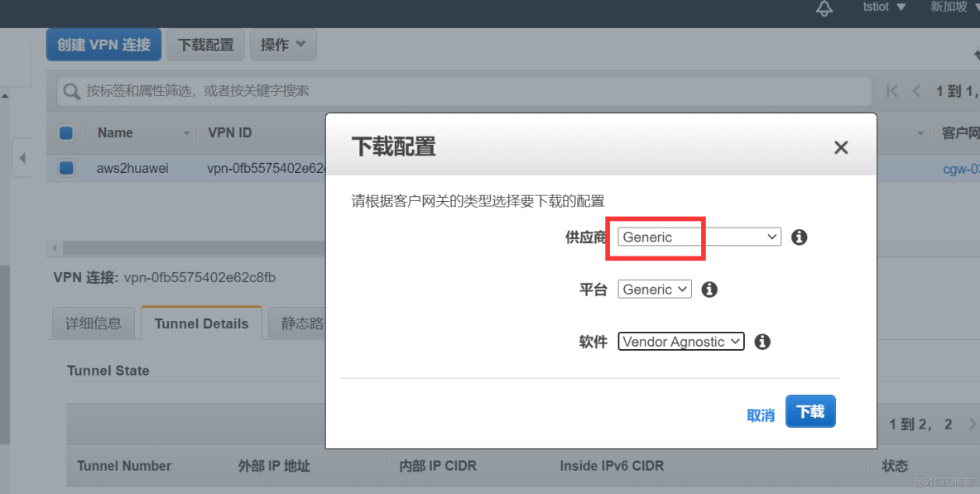Select all rows with the header checkbox

(x=66, y=132)
